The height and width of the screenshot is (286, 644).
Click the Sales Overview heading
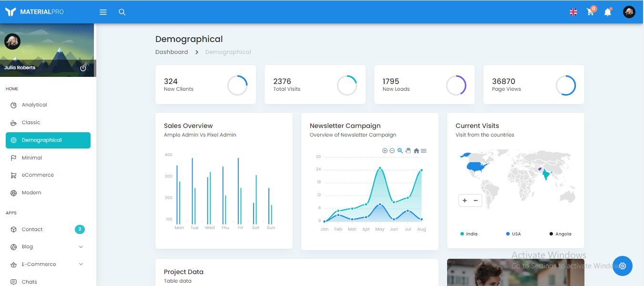[188, 126]
